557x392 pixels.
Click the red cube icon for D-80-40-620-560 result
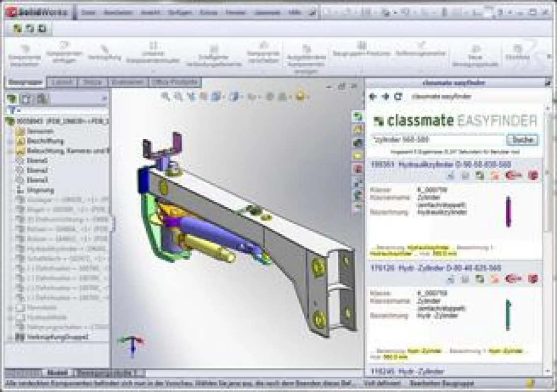[x=533, y=279]
